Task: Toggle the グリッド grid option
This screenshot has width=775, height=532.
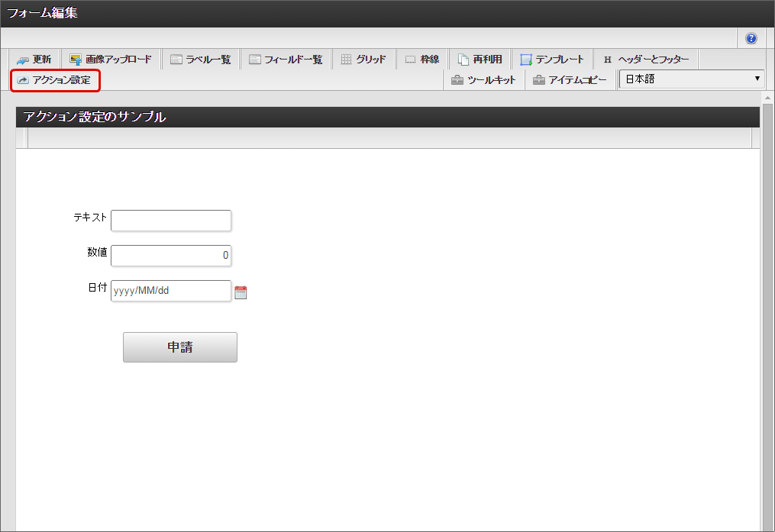Action: 363,60
